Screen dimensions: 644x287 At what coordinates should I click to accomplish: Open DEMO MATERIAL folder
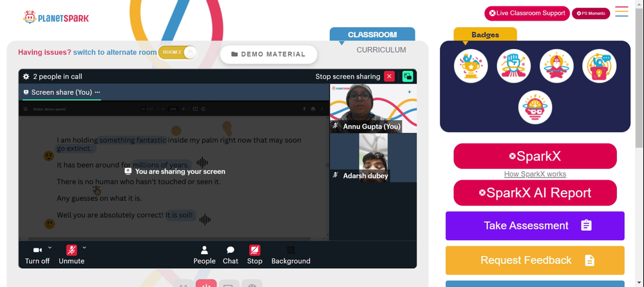269,54
